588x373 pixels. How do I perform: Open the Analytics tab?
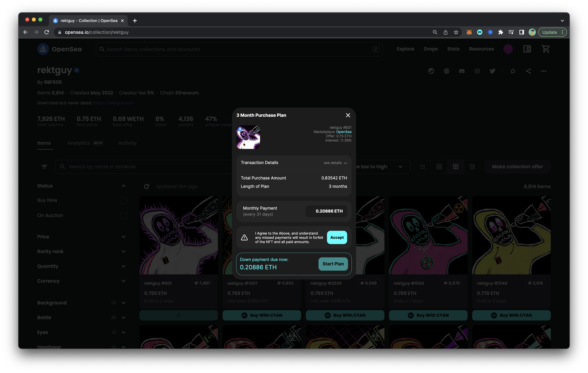coord(78,143)
